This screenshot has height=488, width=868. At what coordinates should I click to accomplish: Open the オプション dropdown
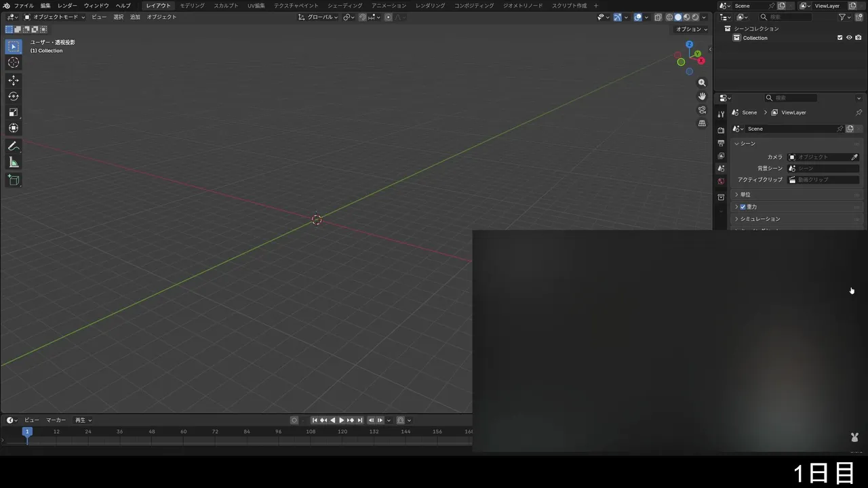691,29
